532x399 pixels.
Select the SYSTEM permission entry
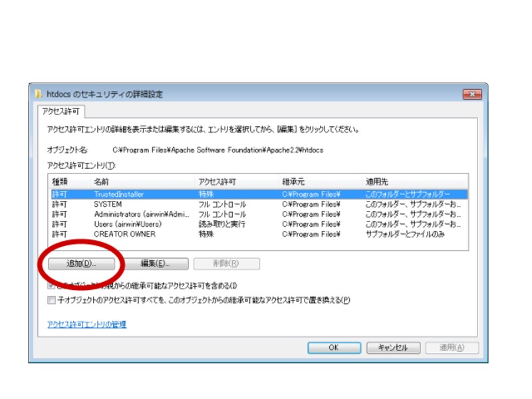133,205
